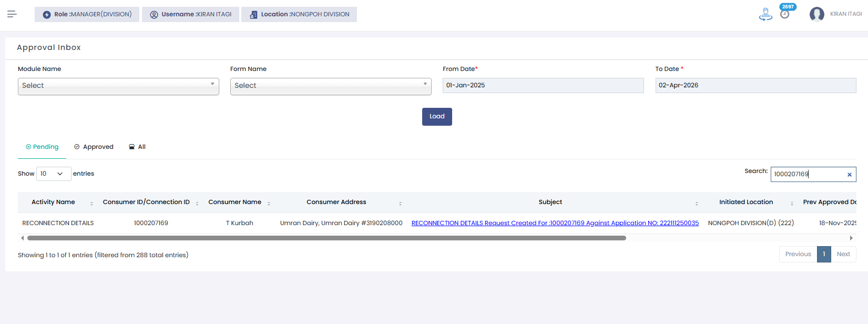This screenshot has height=324, width=868.
Task: Pick a To Date value
Action: (755, 85)
